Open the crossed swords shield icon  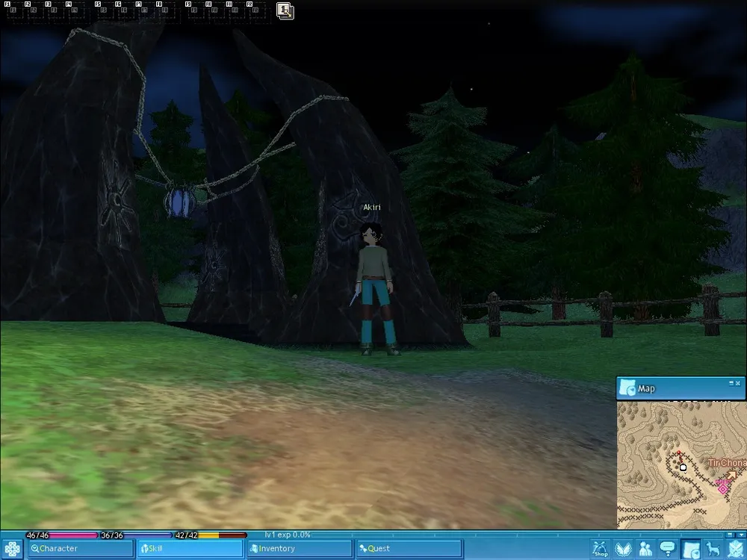736,549
